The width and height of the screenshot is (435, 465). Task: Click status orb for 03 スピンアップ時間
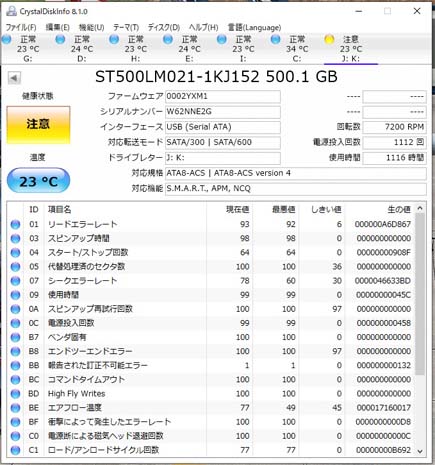(15, 239)
